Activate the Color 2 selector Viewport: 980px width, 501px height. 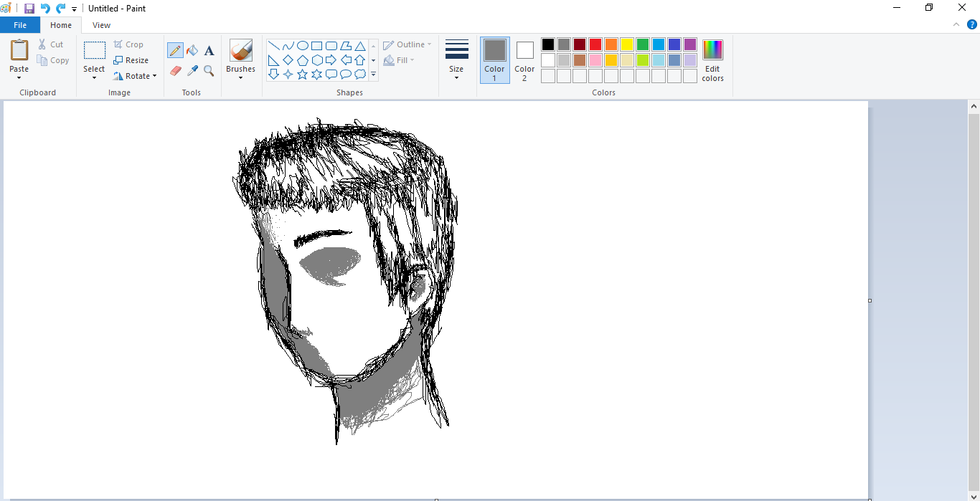pyautogui.click(x=524, y=59)
